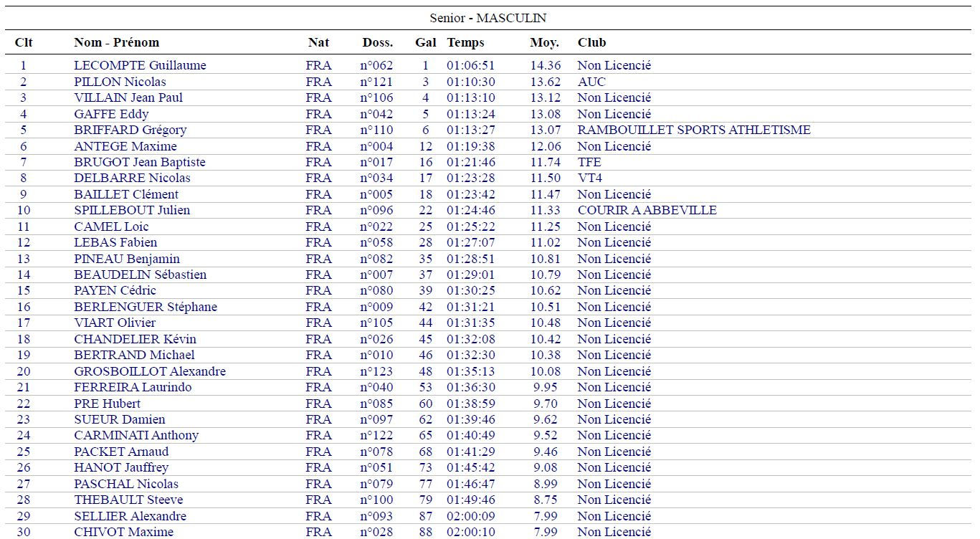Select the name VILLAIN Jean Paul
This screenshot has height=539, width=980.
(x=128, y=97)
